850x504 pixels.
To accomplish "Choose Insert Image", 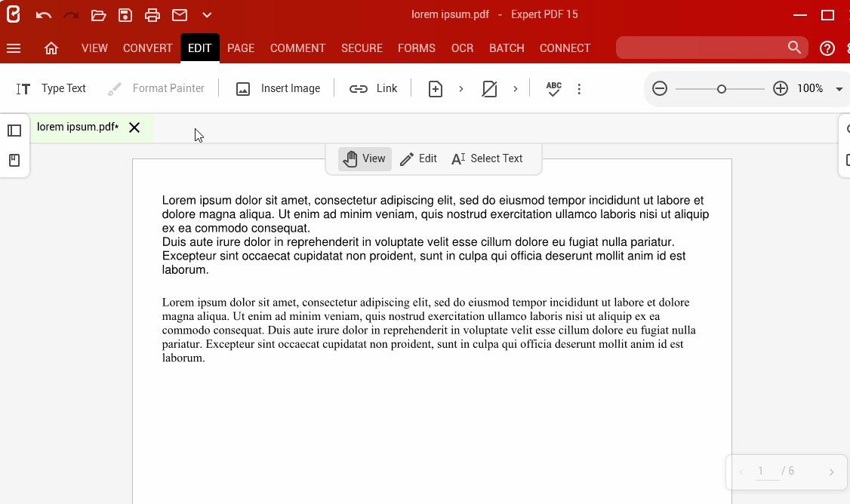I will pyautogui.click(x=278, y=88).
